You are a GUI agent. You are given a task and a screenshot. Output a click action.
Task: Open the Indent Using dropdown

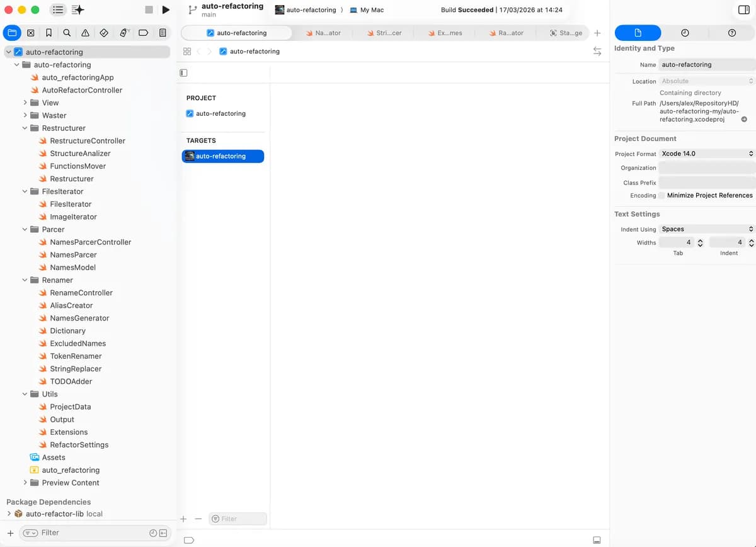(707, 229)
